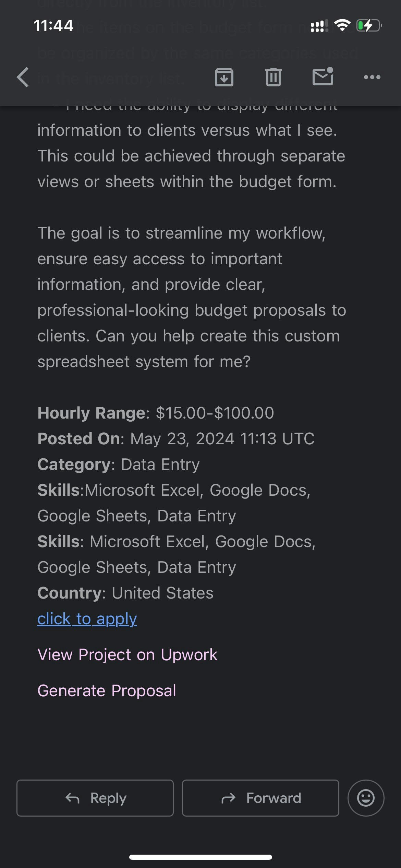
Task: Tap the back arrow to return to inbox
Action: [23, 77]
